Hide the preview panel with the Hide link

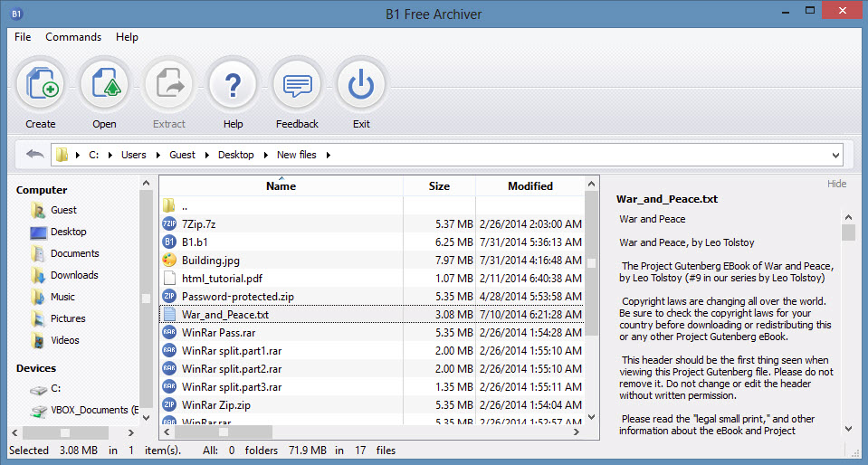point(837,184)
